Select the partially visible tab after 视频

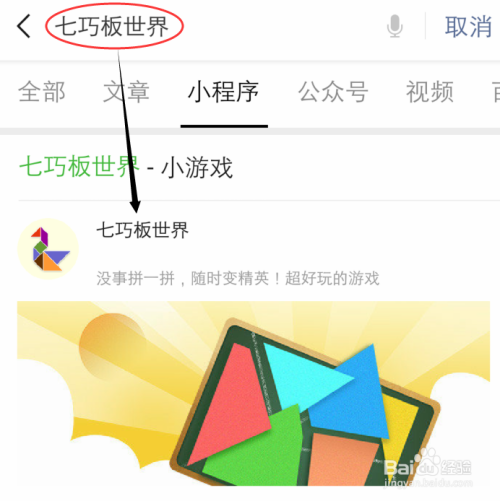pyautogui.click(x=496, y=92)
